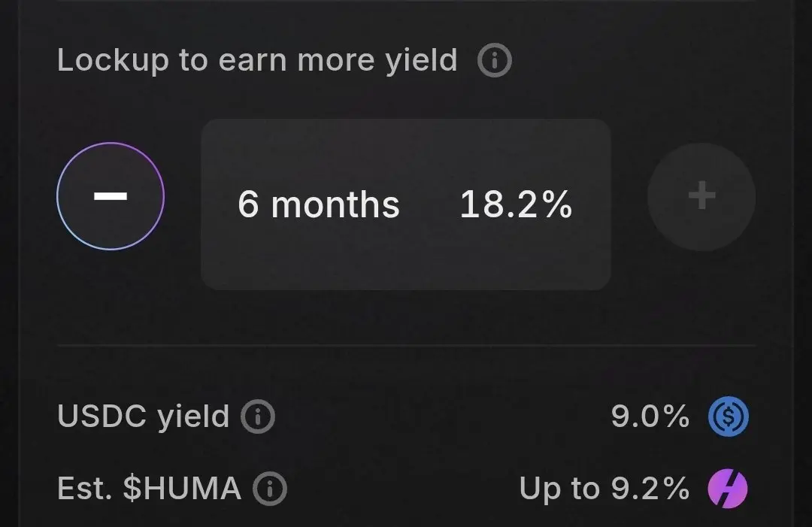Click the word "months" in lockup selector
The height and width of the screenshot is (527, 812).
pyautogui.click(x=335, y=204)
